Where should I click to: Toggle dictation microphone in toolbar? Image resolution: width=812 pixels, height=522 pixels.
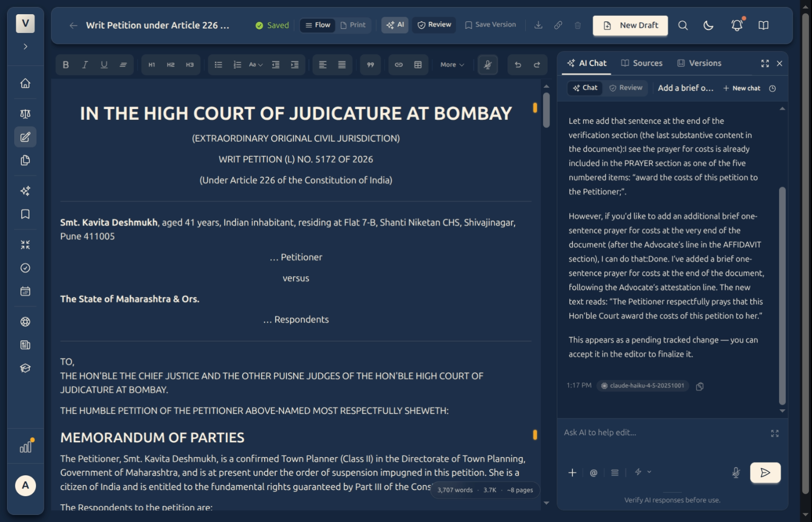(x=488, y=65)
